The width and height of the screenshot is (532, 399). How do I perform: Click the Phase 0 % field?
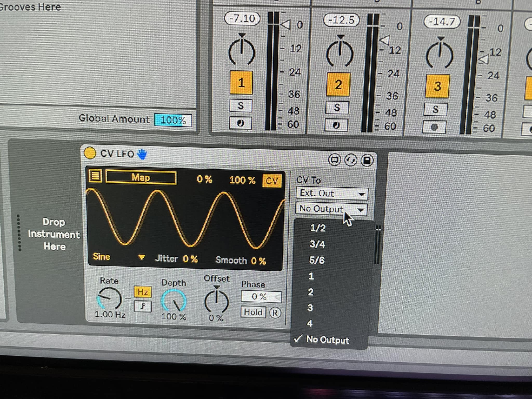click(x=261, y=297)
